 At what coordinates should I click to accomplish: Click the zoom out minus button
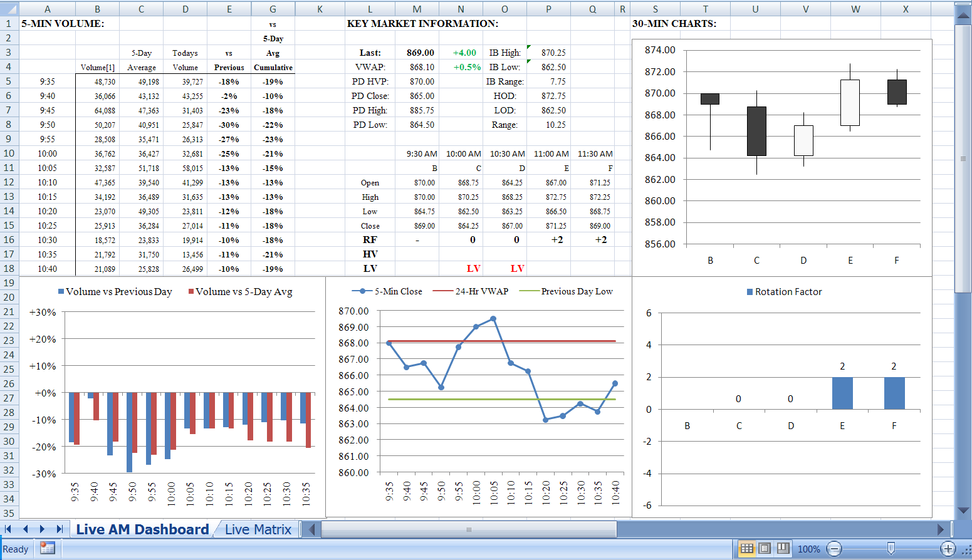[x=834, y=549]
